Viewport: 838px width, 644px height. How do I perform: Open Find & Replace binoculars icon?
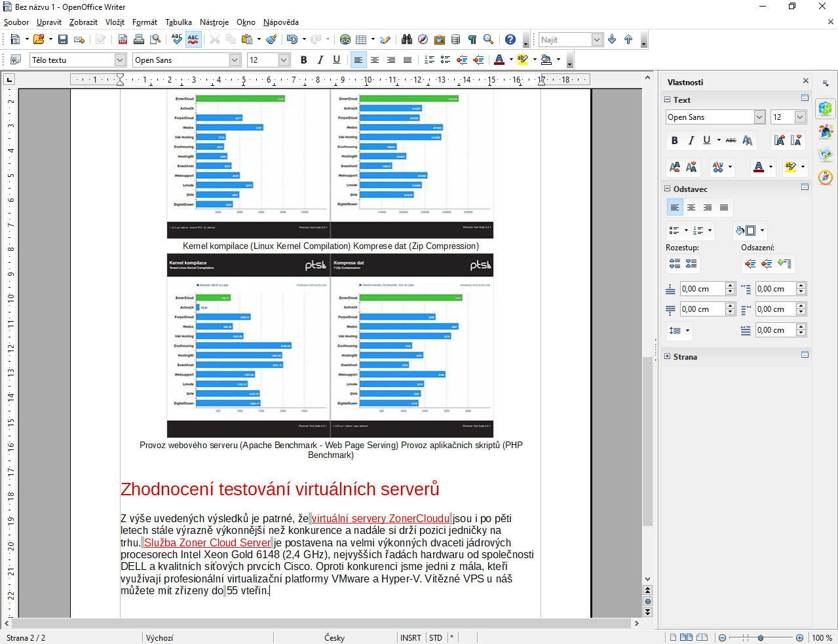tap(407, 40)
